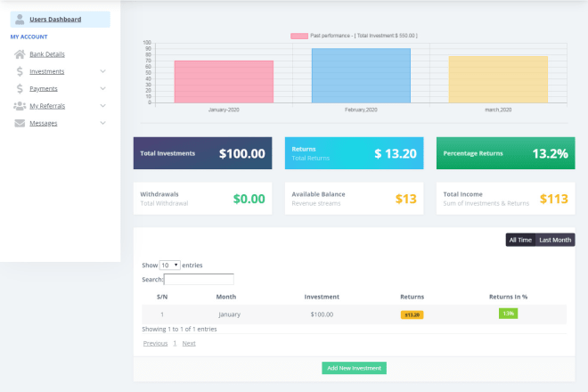588x392 pixels.
Task: Click the Percentage Returns 13.2% card
Action: [x=505, y=153]
